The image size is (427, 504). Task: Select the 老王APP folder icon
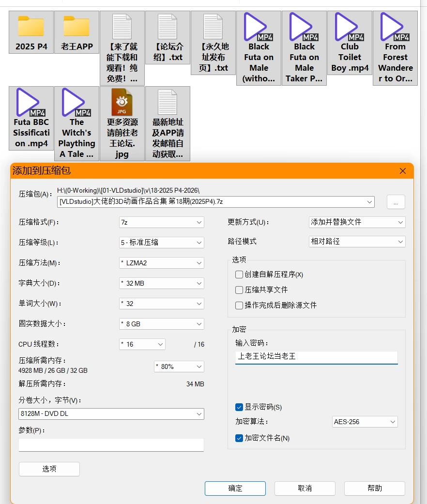(x=77, y=32)
